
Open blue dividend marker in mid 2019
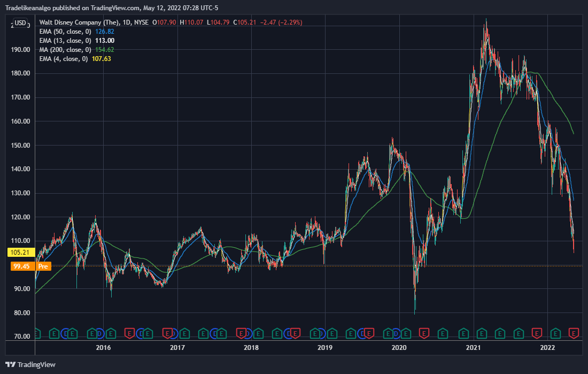[x=361, y=333]
